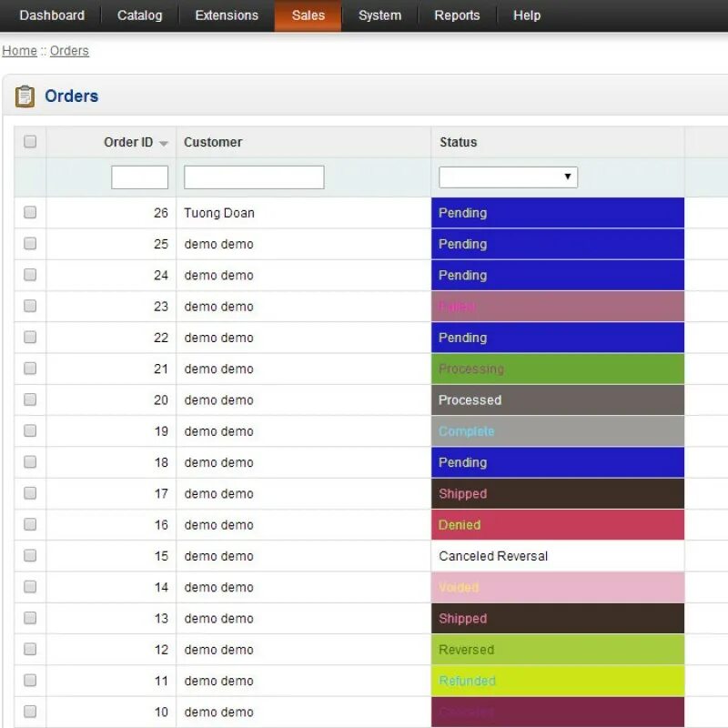
Task: Check the checkbox for order 26
Action: pyautogui.click(x=30, y=212)
